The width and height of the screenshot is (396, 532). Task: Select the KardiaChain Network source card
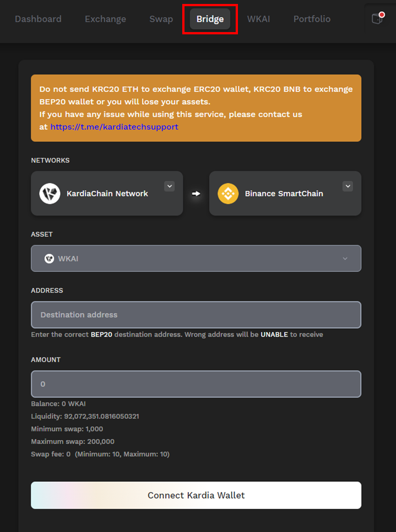tap(107, 194)
